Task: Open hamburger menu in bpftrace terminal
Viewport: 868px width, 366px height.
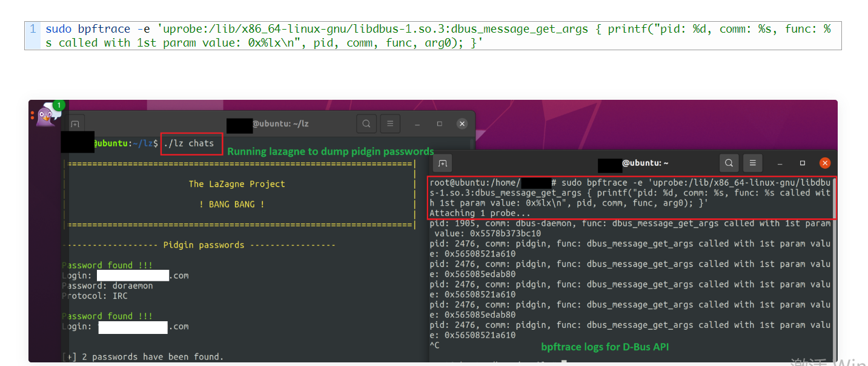Action: pos(752,163)
